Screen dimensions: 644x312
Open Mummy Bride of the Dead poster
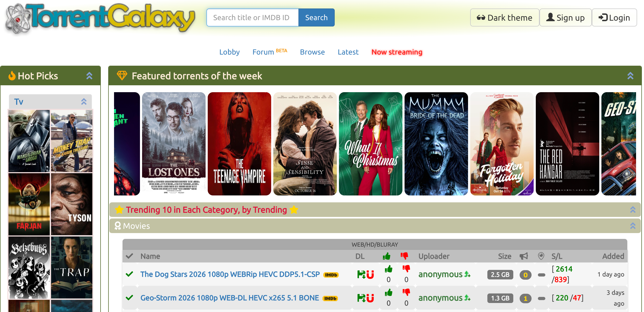coord(436,144)
